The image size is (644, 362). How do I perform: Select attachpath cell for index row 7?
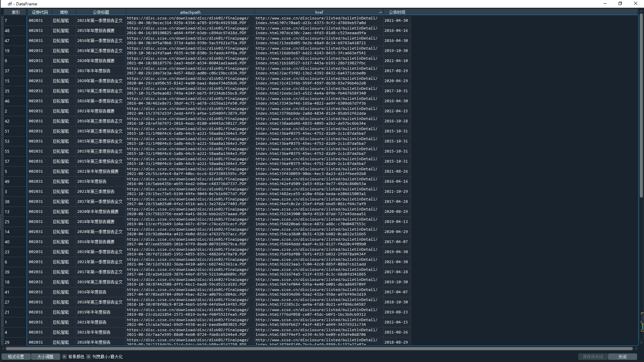click(x=190, y=20)
